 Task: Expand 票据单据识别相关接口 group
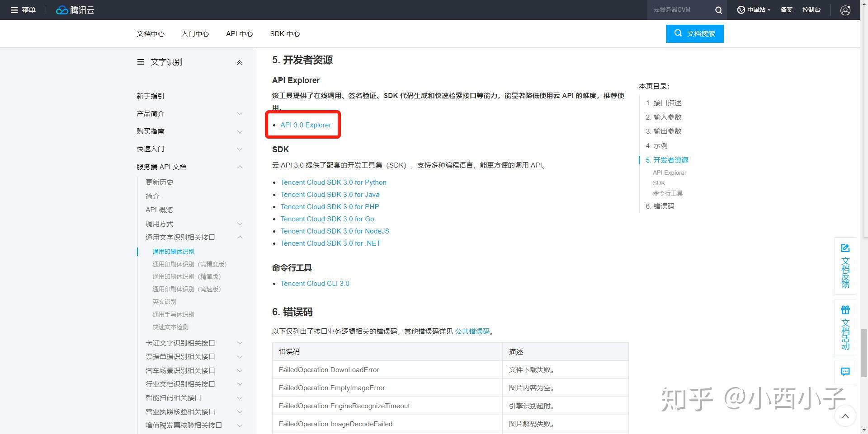(x=240, y=357)
